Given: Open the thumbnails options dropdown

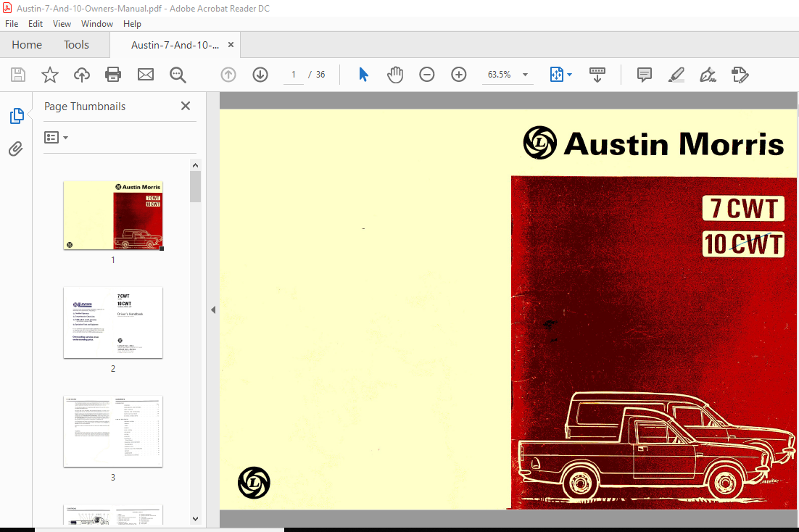Looking at the screenshot, I should (56, 138).
